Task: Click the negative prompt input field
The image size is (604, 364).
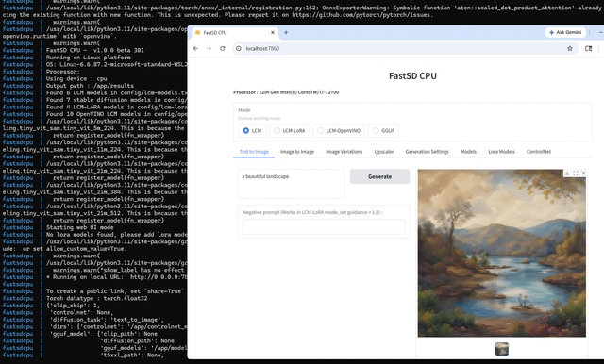Action: tap(324, 226)
